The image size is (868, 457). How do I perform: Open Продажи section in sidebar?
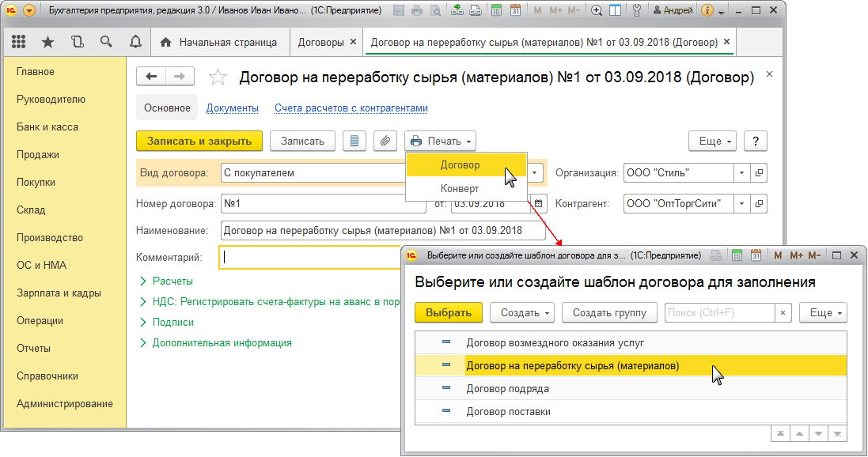pyautogui.click(x=38, y=154)
